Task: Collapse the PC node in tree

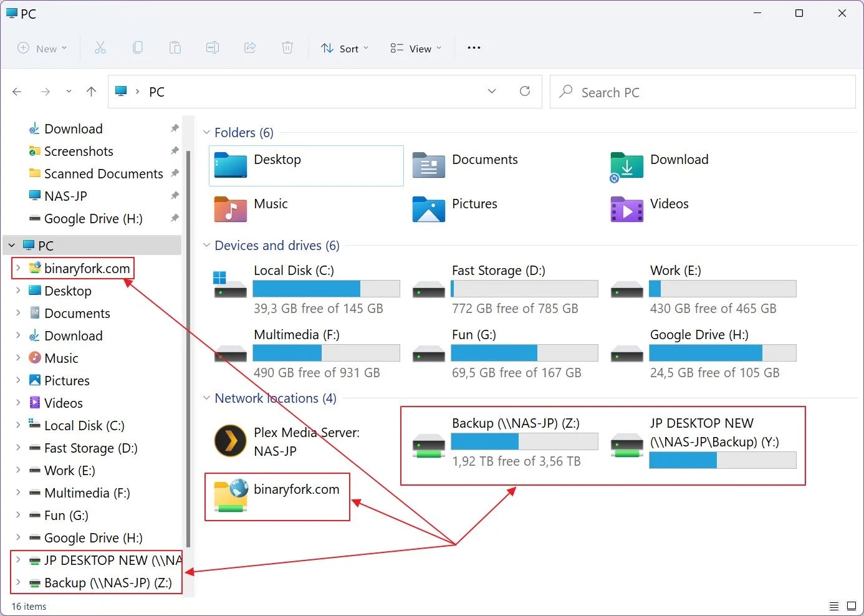Action: coord(12,245)
